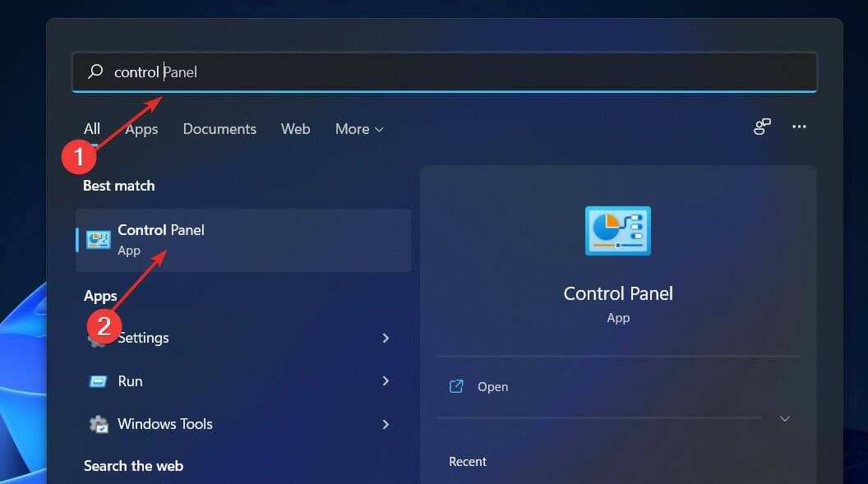This screenshot has width=868, height=484.
Task: Select the Control Panel best match result
Action: (x=243, y=239)
